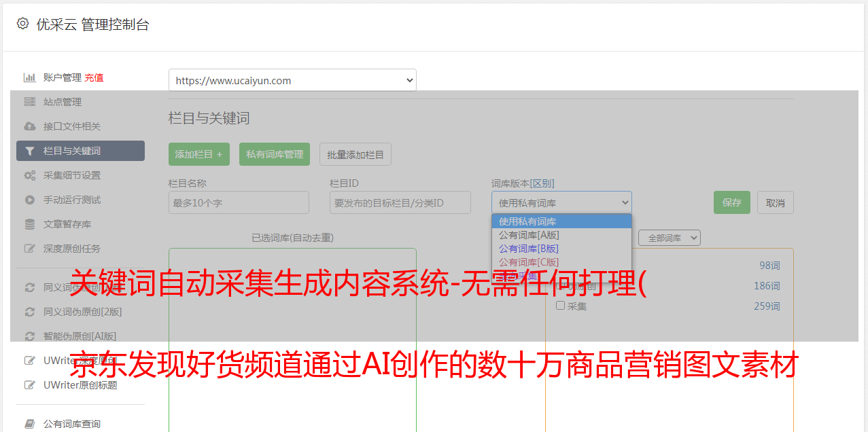868x432 pixels.
Task: Open the https://www.ucaiyun.com site dropdown
Action: pyautogui.click(x=292, y=80)
